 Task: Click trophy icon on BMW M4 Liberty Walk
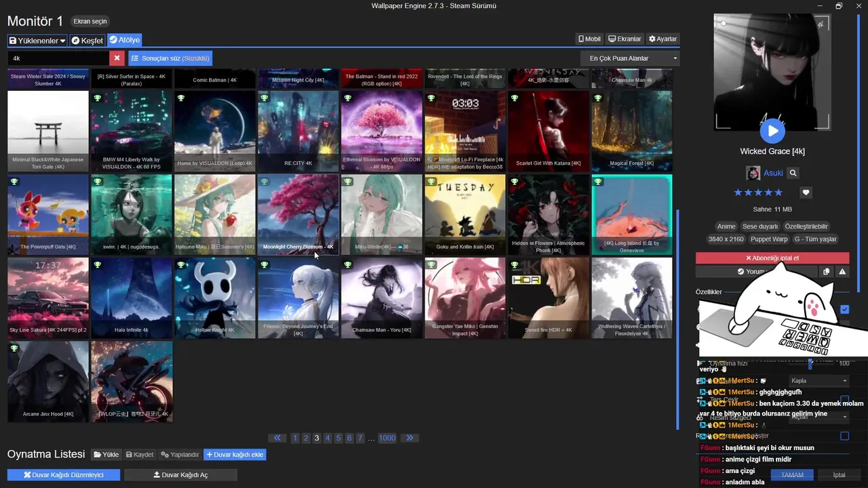(97, 98)
